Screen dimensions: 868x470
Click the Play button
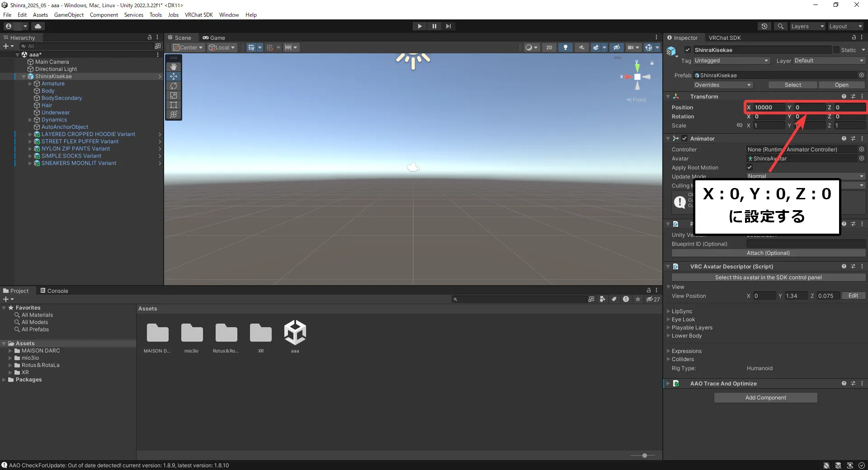click(x=420, y=26)
